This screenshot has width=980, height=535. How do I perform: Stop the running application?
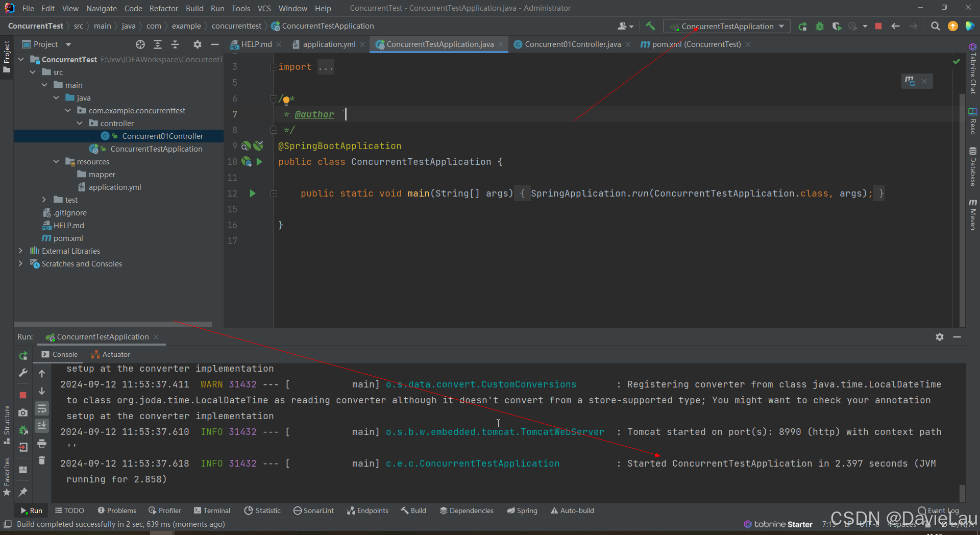878,26
